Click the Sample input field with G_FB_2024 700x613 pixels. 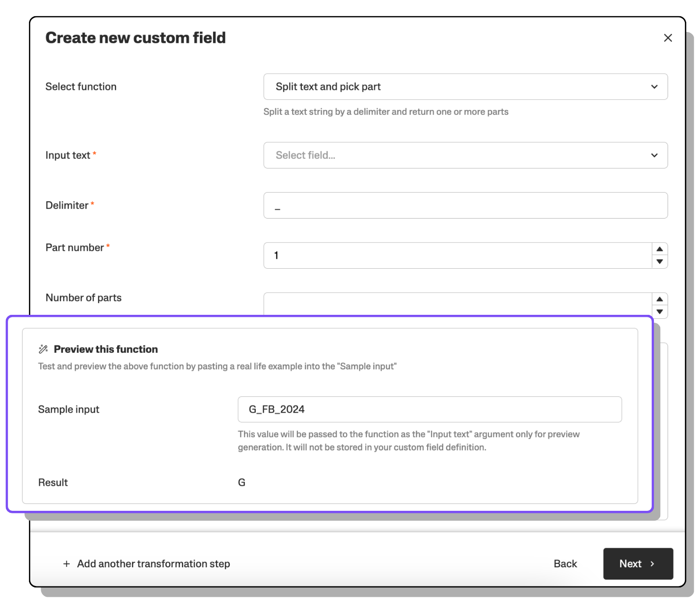[x=430, y=409]
